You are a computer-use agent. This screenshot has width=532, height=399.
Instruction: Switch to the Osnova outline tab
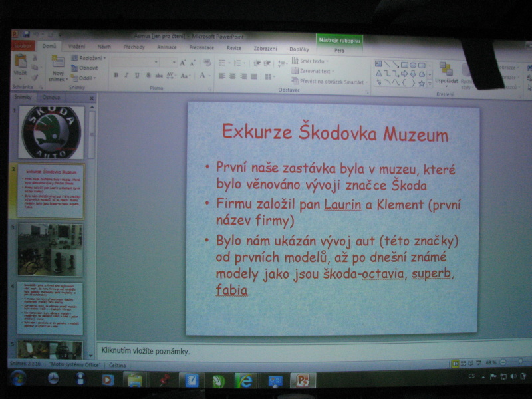coord(51,97)
